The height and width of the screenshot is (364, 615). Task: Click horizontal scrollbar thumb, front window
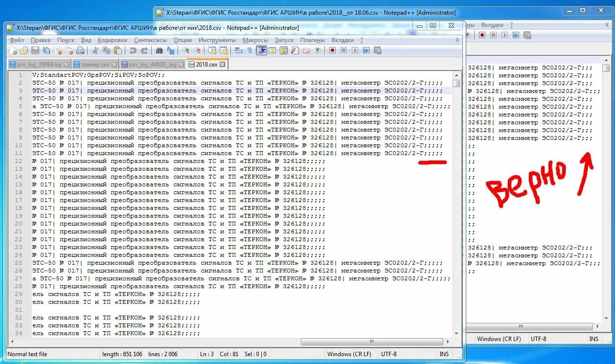[x=372, y=342]
